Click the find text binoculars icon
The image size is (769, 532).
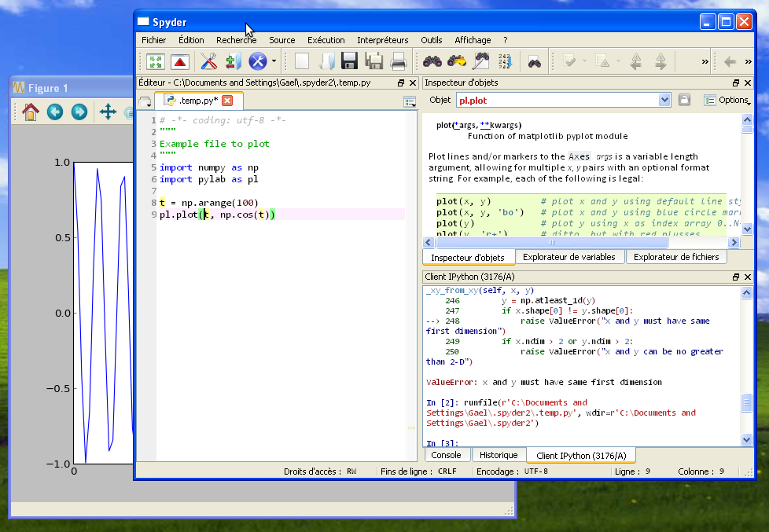(432, 61)
